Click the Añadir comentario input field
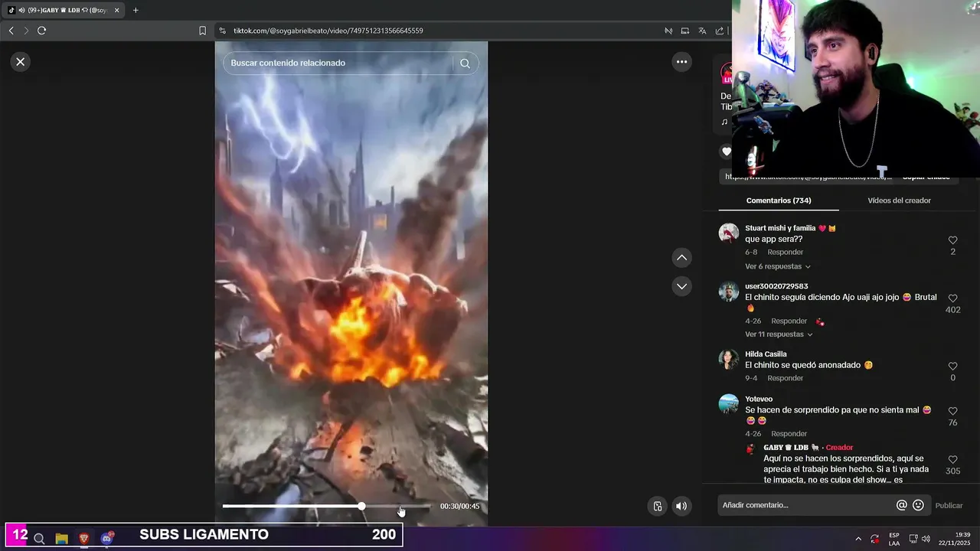Screen dimensions: 980x551 pos(805,505)
